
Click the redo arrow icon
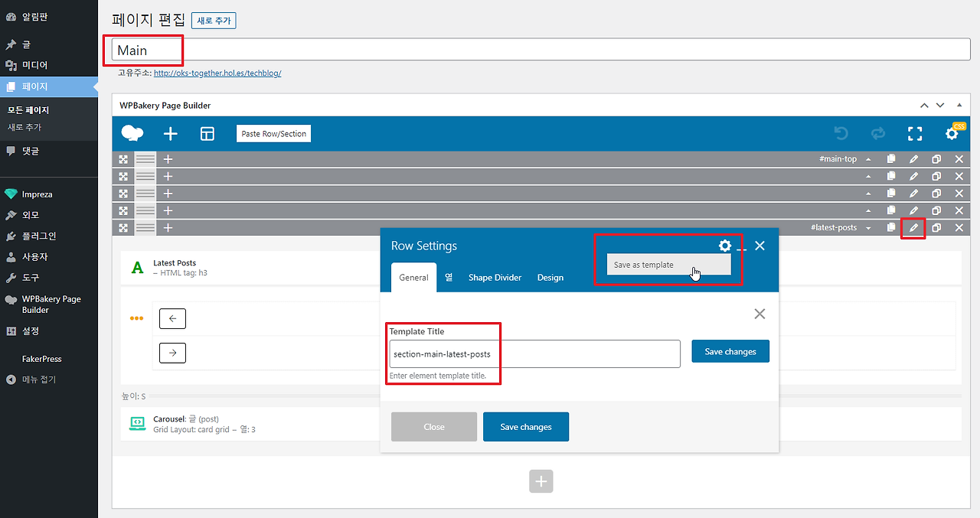point(878,134)
